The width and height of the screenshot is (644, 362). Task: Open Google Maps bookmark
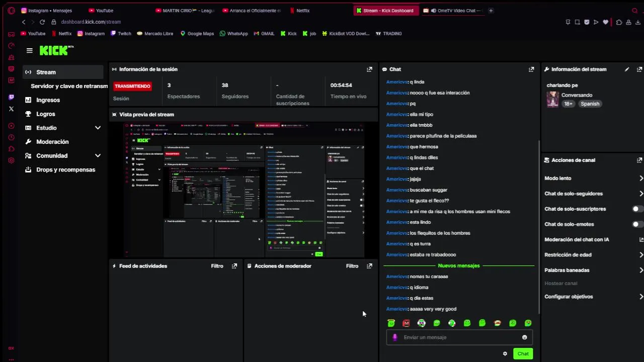pos(197,34)
